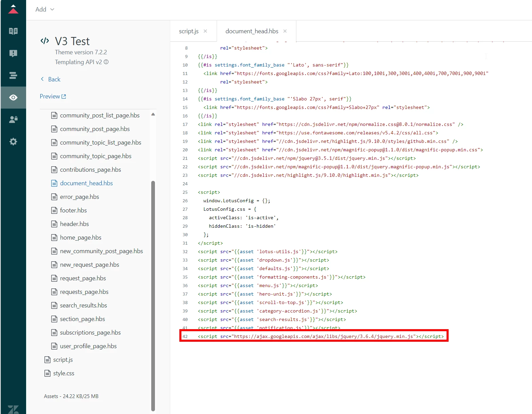Click the file list scrollbar thumb
The width and height of the screenshot is (532, 414).
153,296
